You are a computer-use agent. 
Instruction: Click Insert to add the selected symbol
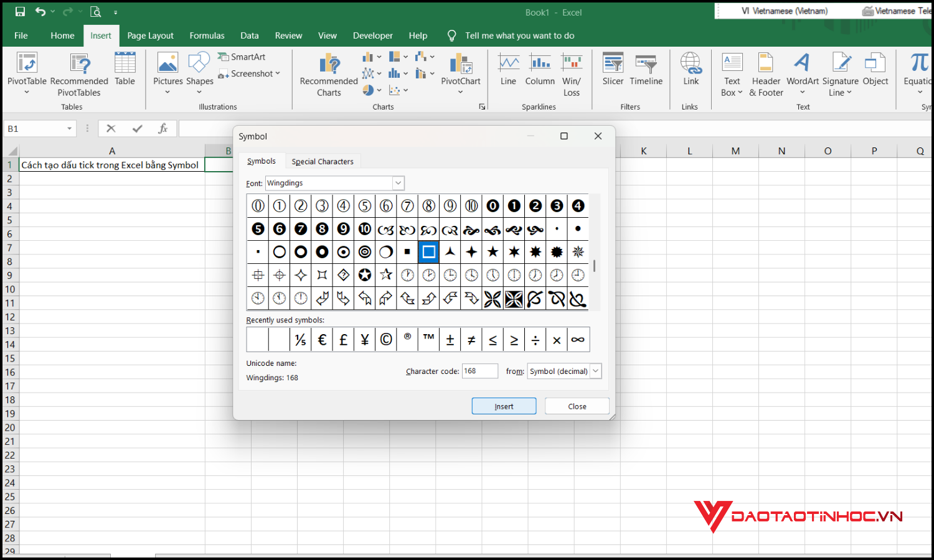[x=503, y=406]
